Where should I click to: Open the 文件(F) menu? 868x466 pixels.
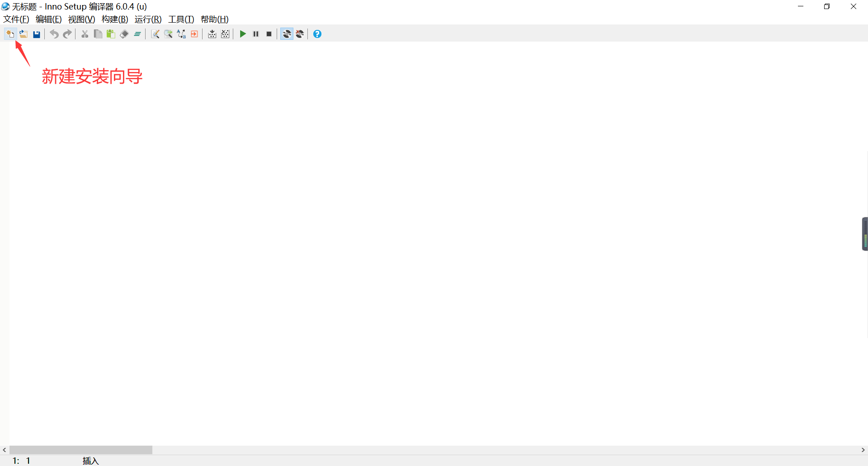[16, 19]
